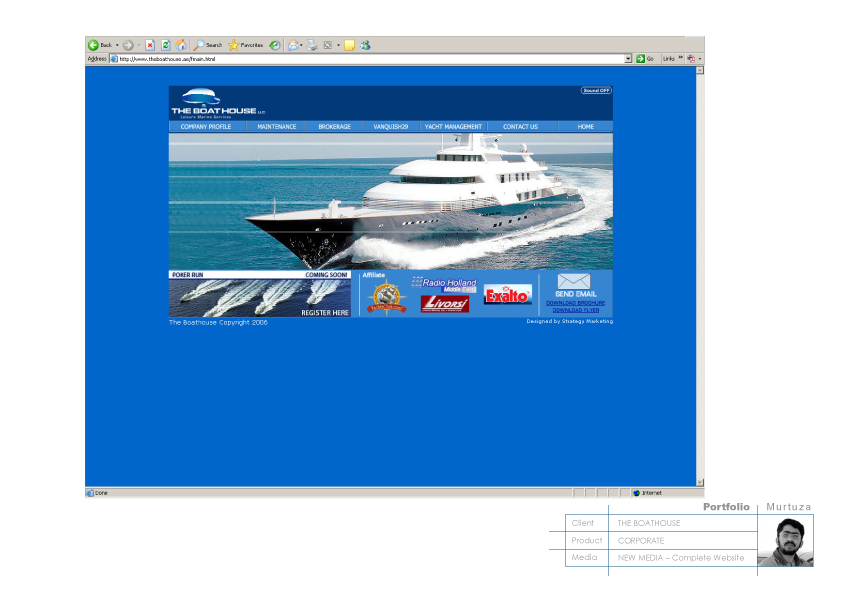
Task: Open the Vanquish29 menu item
Action: [390, 127]
